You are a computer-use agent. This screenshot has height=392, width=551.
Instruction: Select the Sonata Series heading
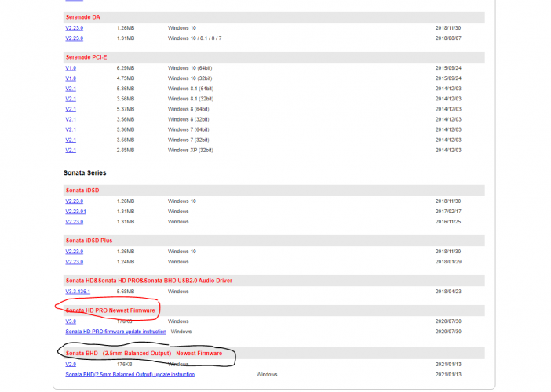(85, 172)
